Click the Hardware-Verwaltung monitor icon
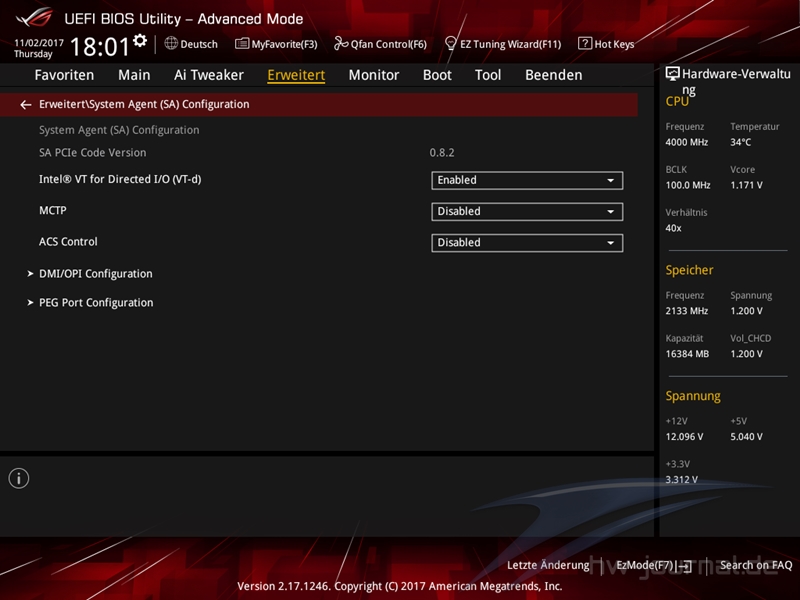This screenshot has height=600, width=800. coord(672,74)
